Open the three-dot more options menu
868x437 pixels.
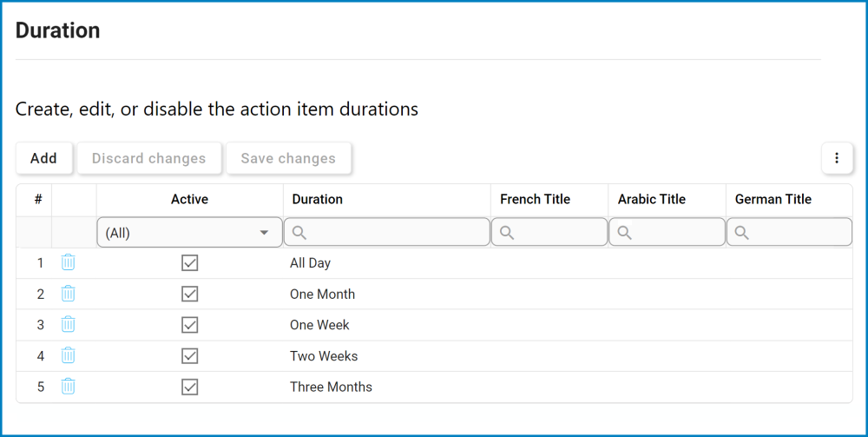837,158
